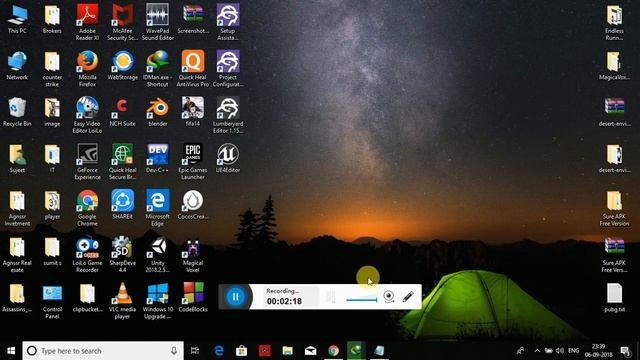Open Microsoft Store from taskbar
The image size is (640, 360).
(x=241, y=351)
